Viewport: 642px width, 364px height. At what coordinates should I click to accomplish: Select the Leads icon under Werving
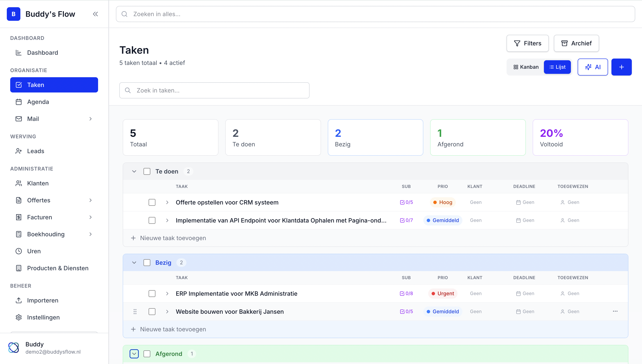click(19, 151)
